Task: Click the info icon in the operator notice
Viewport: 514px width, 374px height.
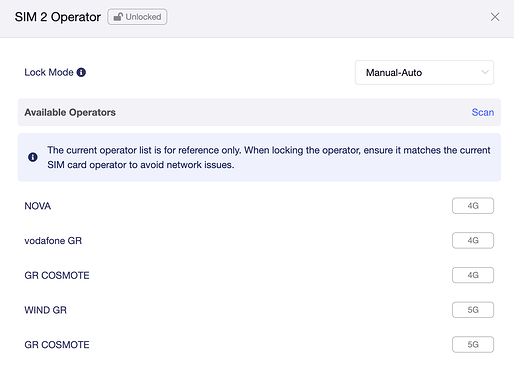Action: (x=33, y=157)
